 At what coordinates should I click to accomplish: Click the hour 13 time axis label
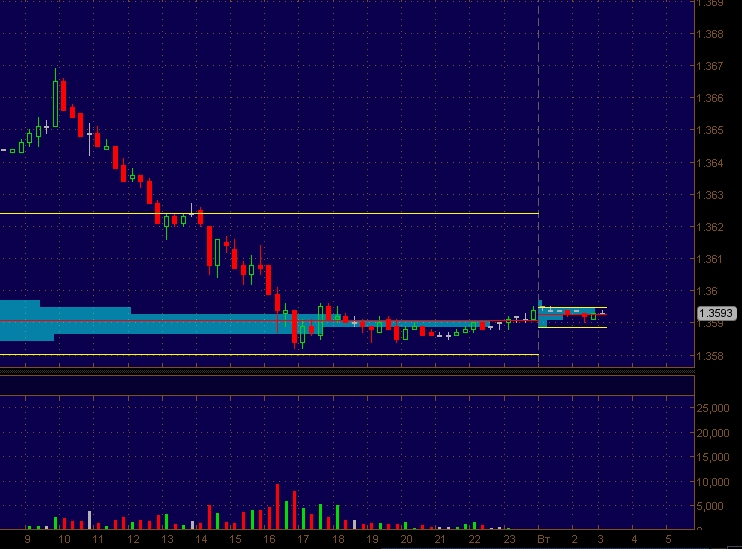point(167,539)
